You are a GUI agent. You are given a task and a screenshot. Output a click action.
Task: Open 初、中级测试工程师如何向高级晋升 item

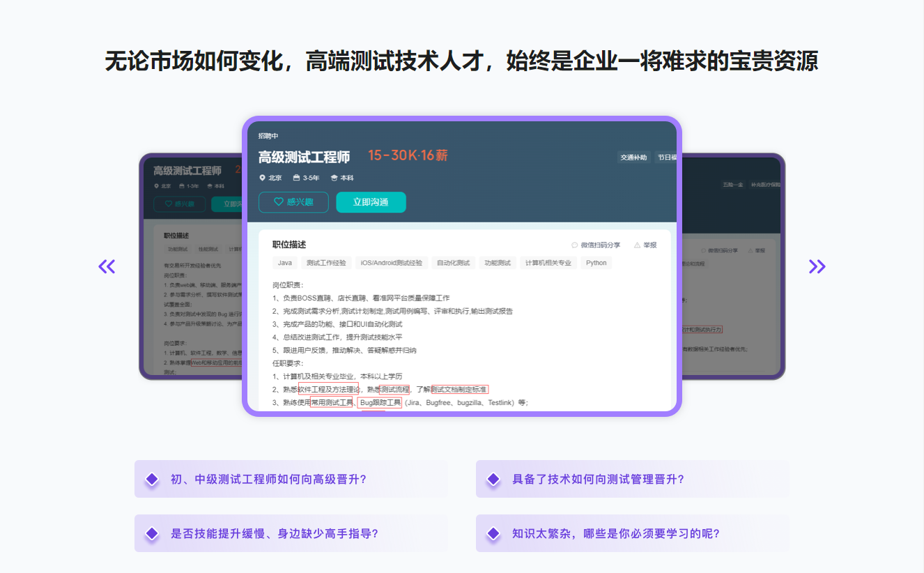click(x=291, y=479)
